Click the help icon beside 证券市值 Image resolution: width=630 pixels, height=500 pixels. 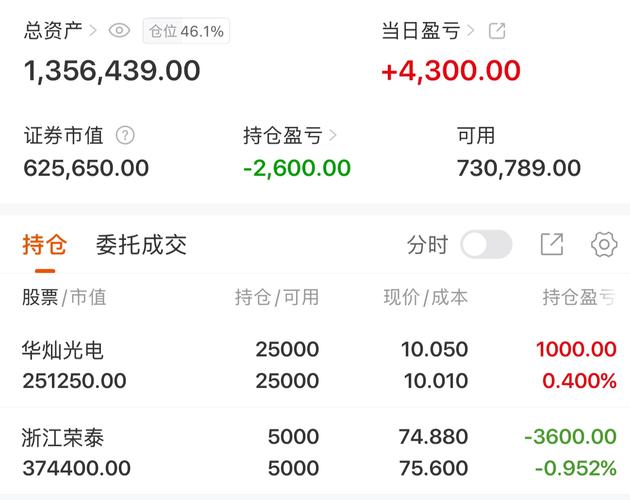pyautogui.click(x=125, y=136)
